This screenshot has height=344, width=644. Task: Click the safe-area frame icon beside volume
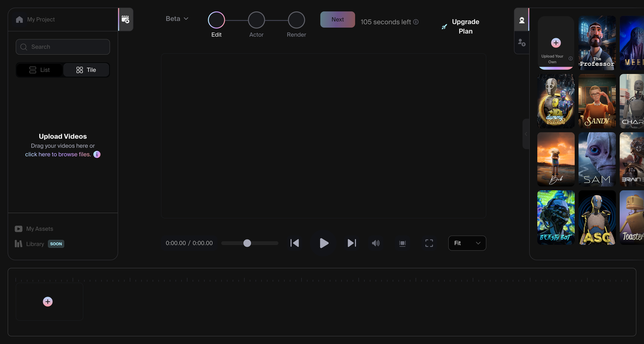tap(403, 243)
